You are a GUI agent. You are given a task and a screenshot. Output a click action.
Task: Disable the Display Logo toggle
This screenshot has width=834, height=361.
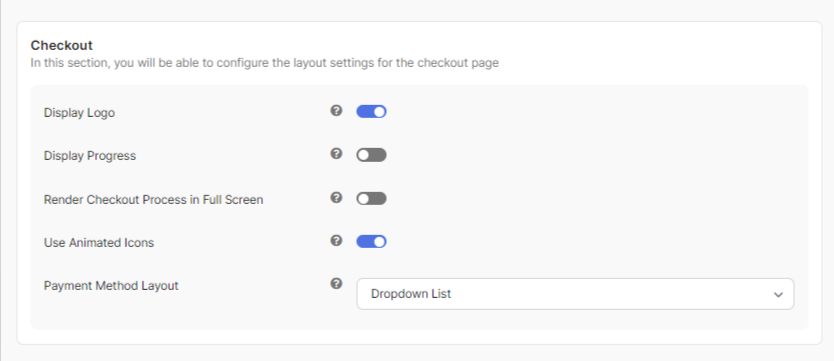[x=371, y=112]
